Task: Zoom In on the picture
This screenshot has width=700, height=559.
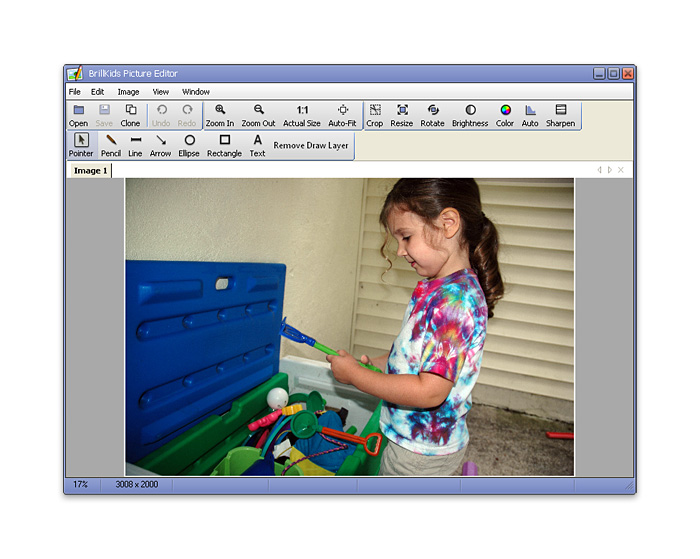Action: point(220,116)
